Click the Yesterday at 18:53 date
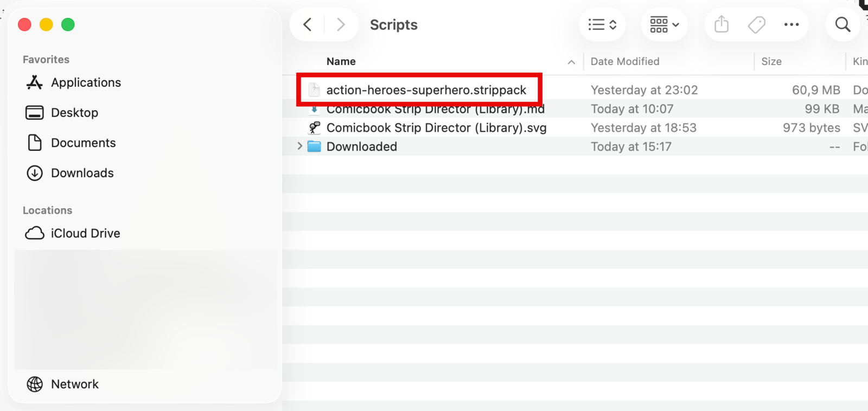The height and width of the screenshot is (411, 868). click(x=643, y=127)
